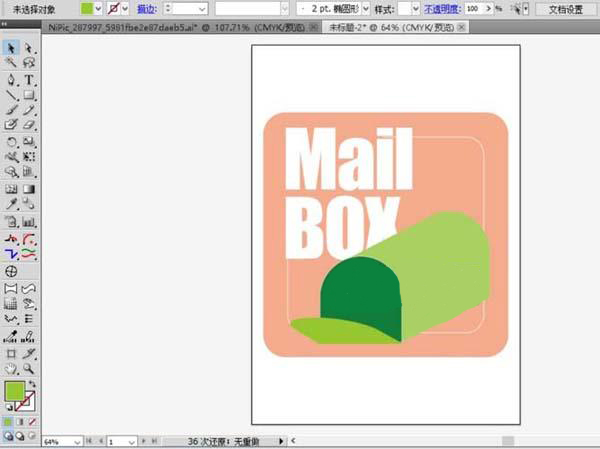This screenshot has width=600, height=449.
Task: Select the red-green wavy lines tool
Action: pyautogui.click(x=29, y=253)
